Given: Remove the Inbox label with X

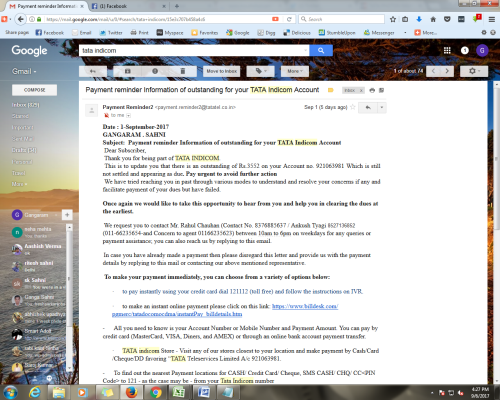Looking at the screenshot, I should tap(361, 90).
